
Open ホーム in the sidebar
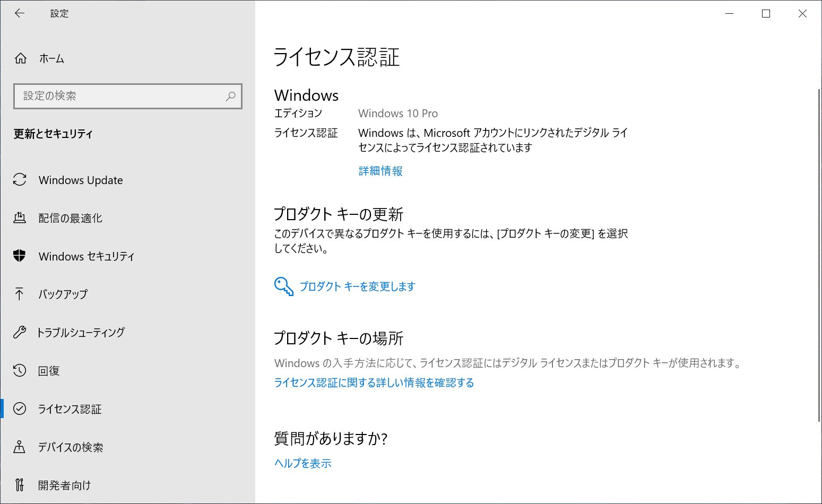pos(51,58)
